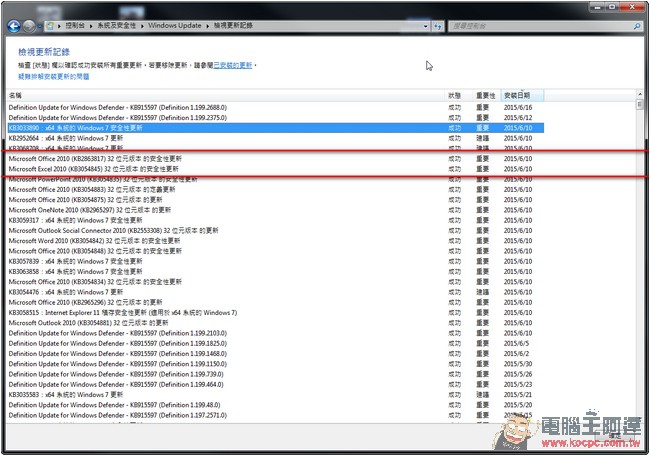Select Microsoft Word 2010 (KB3054842) row

pyautogui.click(x=276, y=241)
